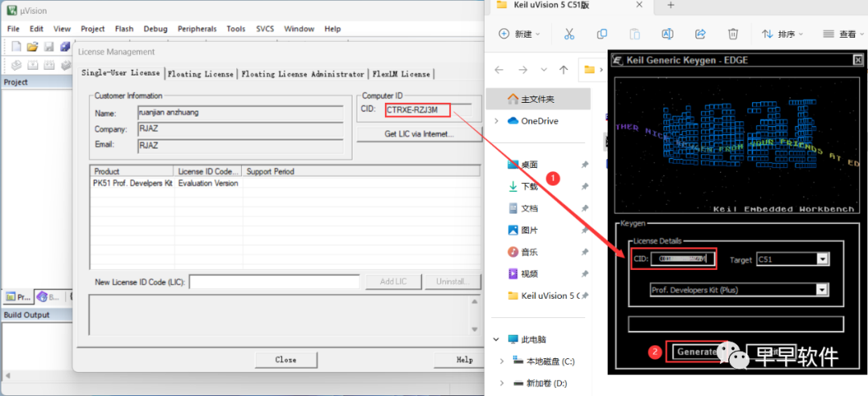The image size is (868, 396).
Task: Click the Get LIC via Internet button
Action: (419, 134)
